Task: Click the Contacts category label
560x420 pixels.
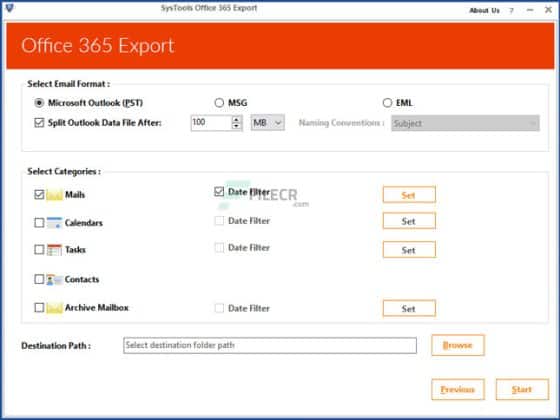Action: coord(82,279)
